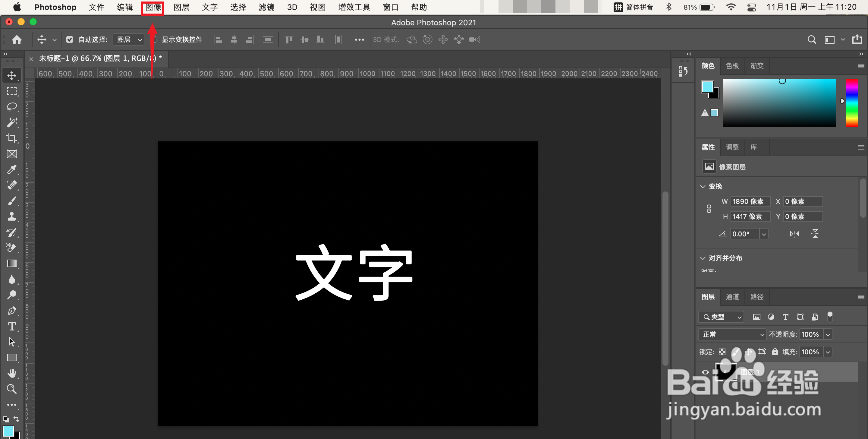
Task: Uncheck the 自动选择 checkbox
Action: pyautogui.click(x=69, y=39)
